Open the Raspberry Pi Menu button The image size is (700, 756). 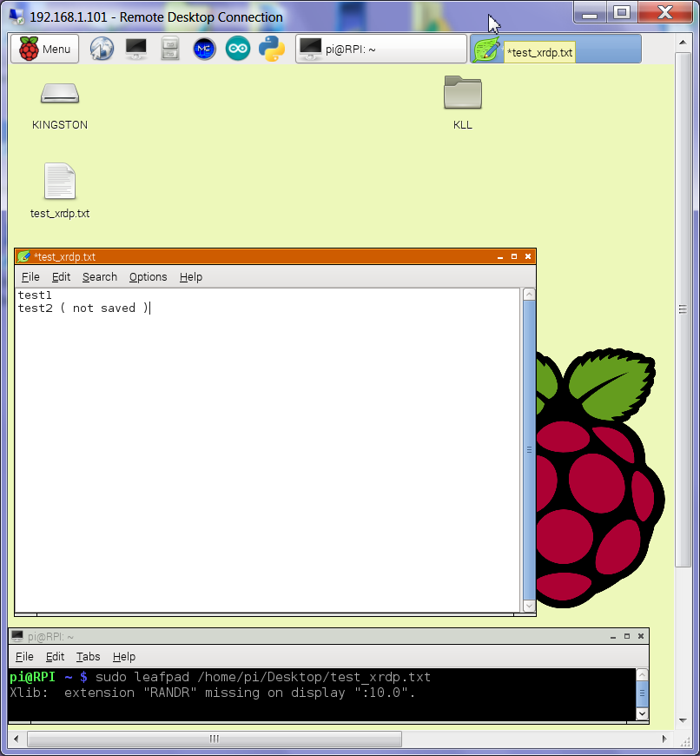click(44, 50)
